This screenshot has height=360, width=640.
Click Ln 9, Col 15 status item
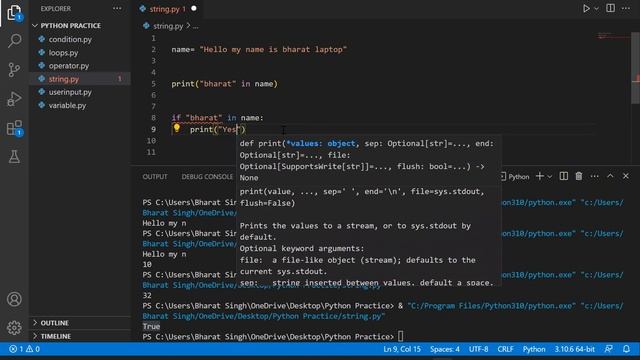[402, 349]
